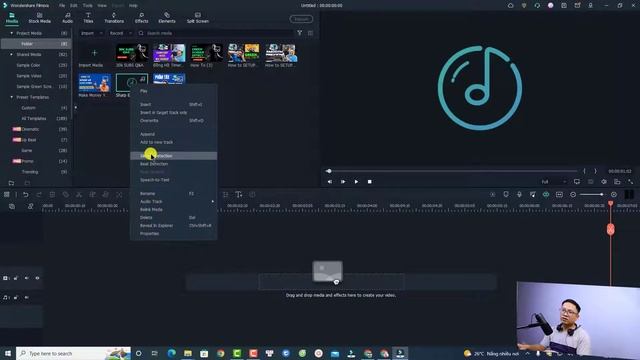The image size is (640, 360).
Task: Click the preview Play button
Action: pos(356,182)
